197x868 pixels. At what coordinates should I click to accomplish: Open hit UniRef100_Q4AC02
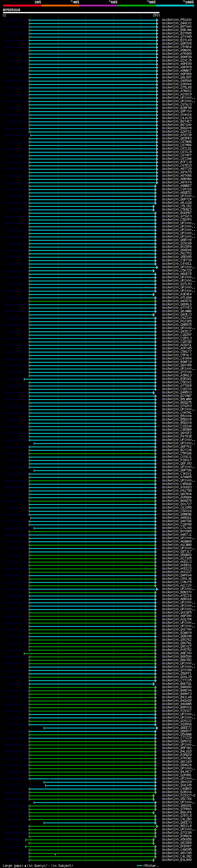coord(176,23)
